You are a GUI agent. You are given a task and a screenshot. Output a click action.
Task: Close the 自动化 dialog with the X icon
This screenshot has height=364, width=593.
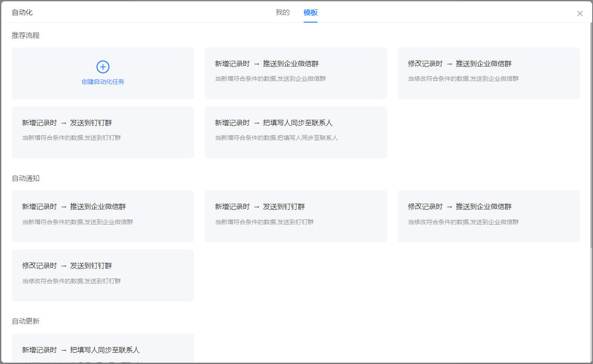580,13
